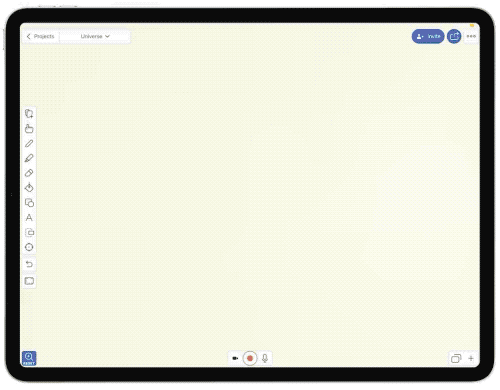Select the laser pointer circle tool

(x=29, y=247)
